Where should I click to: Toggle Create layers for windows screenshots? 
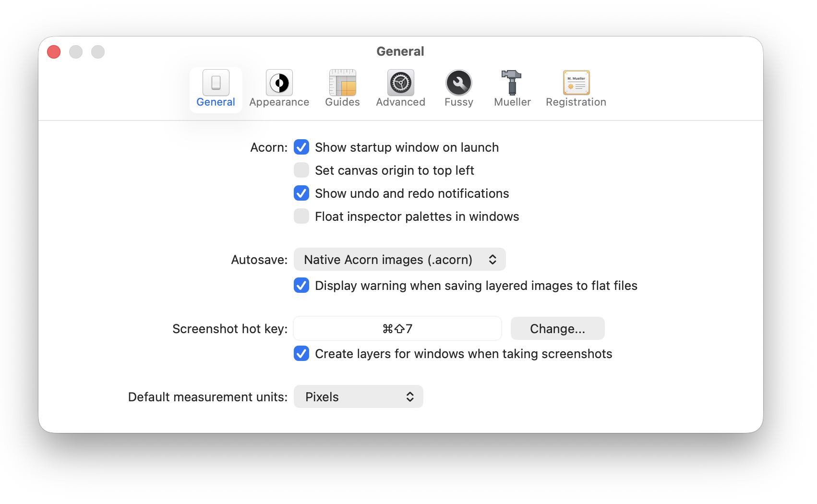(x=301, y=353)
